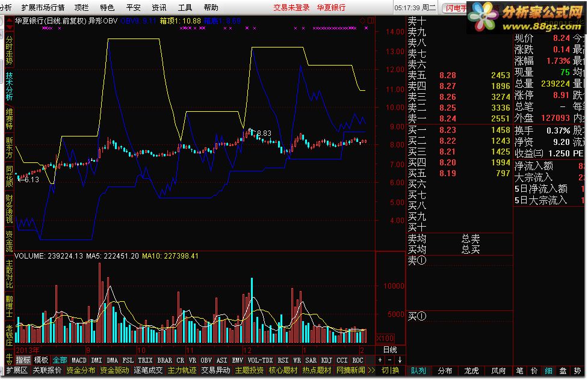Select the TRIX indicator
This screenshot has height=380, width=588.
point(145,360)
